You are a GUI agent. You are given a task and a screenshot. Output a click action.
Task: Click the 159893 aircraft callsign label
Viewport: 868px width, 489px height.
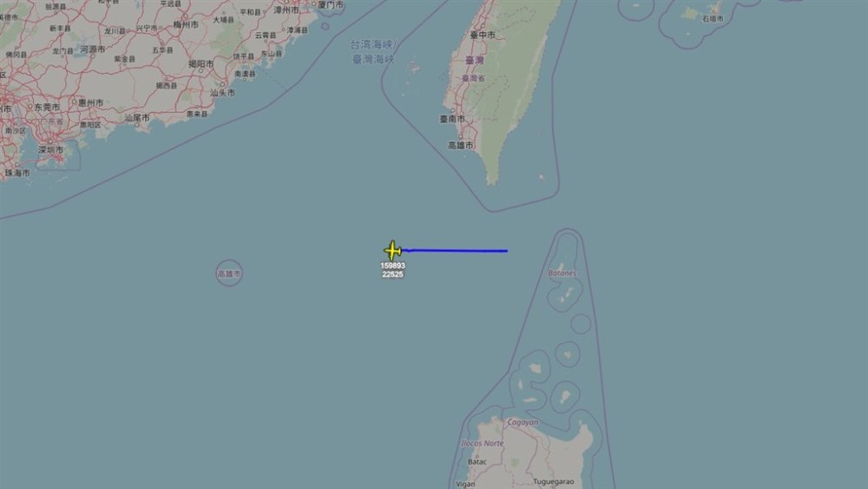[x=392, y=266]
